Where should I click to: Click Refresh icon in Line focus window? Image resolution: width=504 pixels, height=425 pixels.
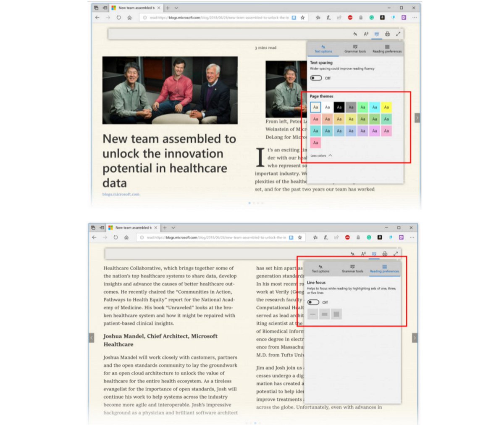pos(116,238)
